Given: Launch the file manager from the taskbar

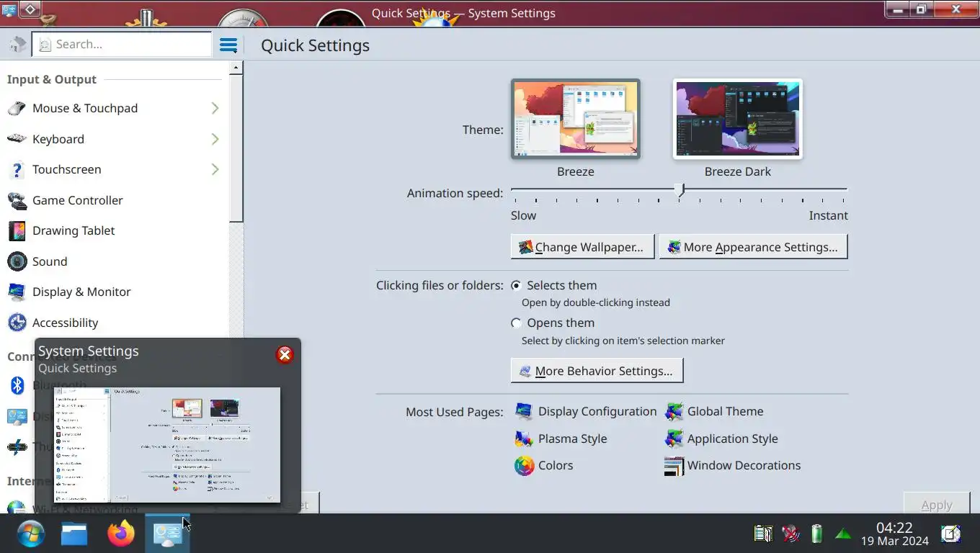Looking at the screenshot, I should click(74, 534).
